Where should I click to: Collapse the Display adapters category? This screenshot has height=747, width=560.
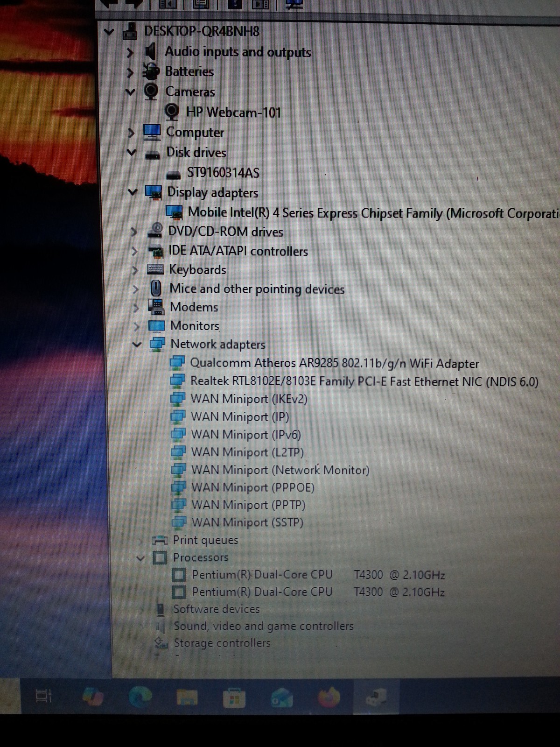coord(133,192)
